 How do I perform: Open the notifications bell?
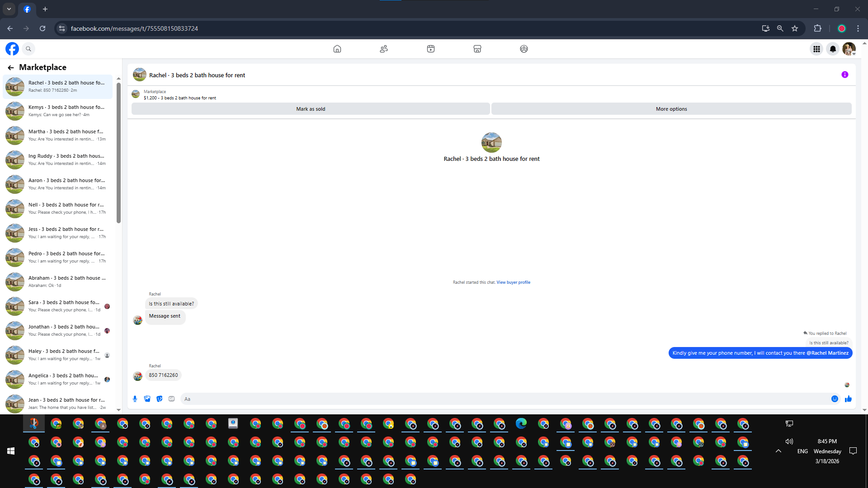833,49
